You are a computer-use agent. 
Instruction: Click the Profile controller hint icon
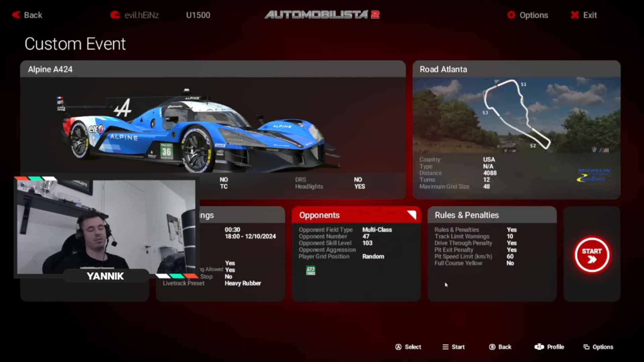pos(539,347)
